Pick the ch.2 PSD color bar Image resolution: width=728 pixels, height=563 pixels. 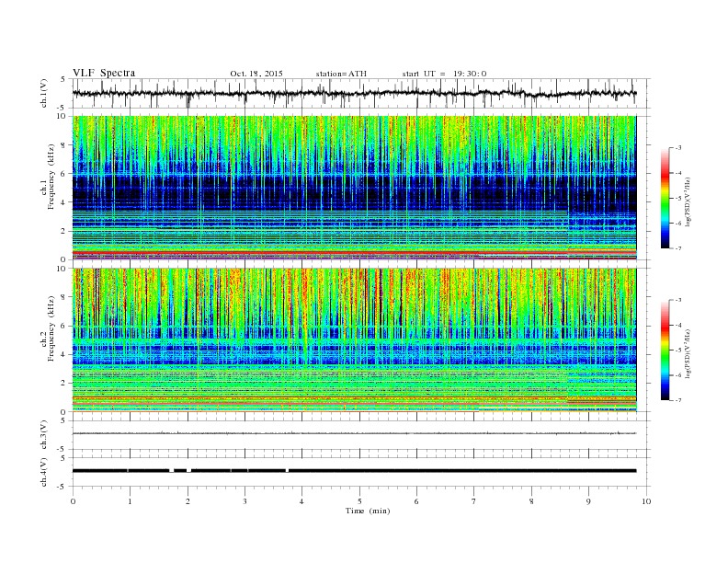[x=665, y=350]
